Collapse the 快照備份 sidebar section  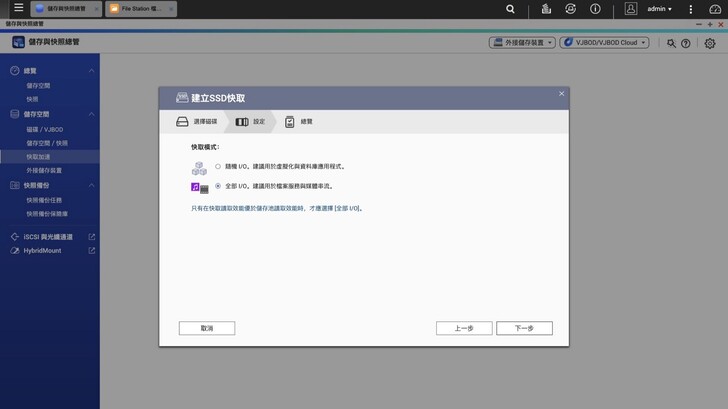pyautogui.click(x=92, y=185)
